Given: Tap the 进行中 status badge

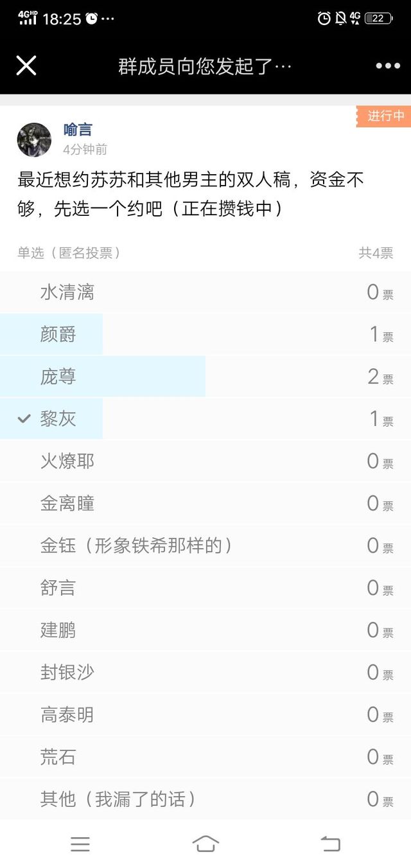Looking at the screenshot, I should [385, 116].
